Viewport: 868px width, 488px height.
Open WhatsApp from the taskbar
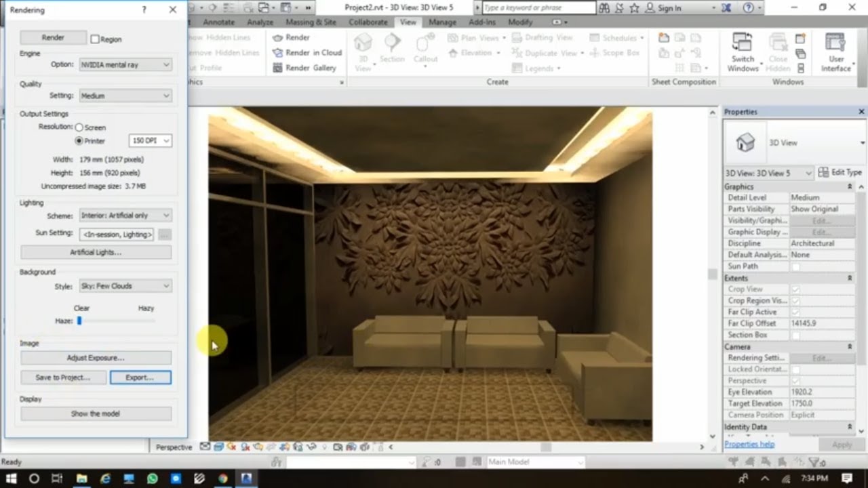point(152,479)
